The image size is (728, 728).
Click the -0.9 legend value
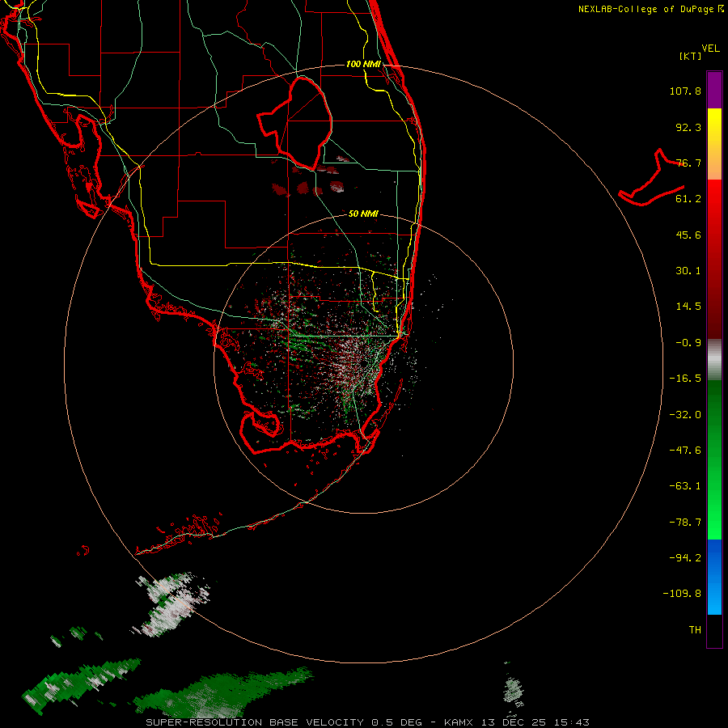tap(688, 343)
